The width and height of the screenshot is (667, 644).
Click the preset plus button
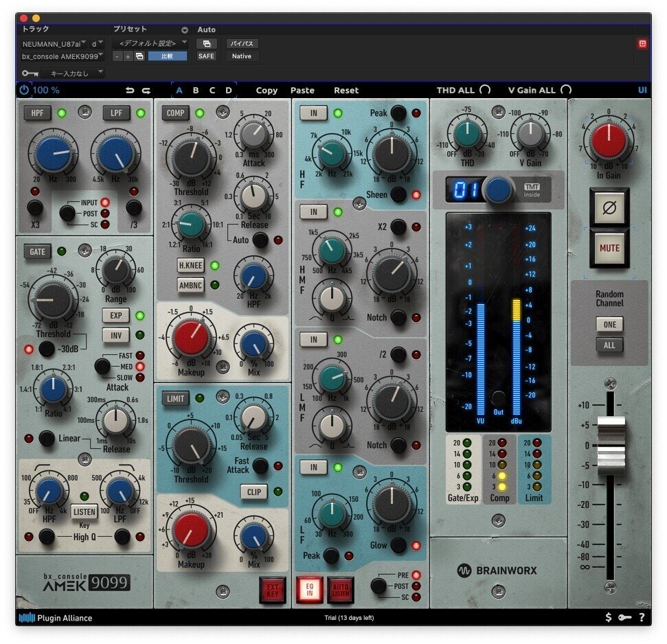128,56
